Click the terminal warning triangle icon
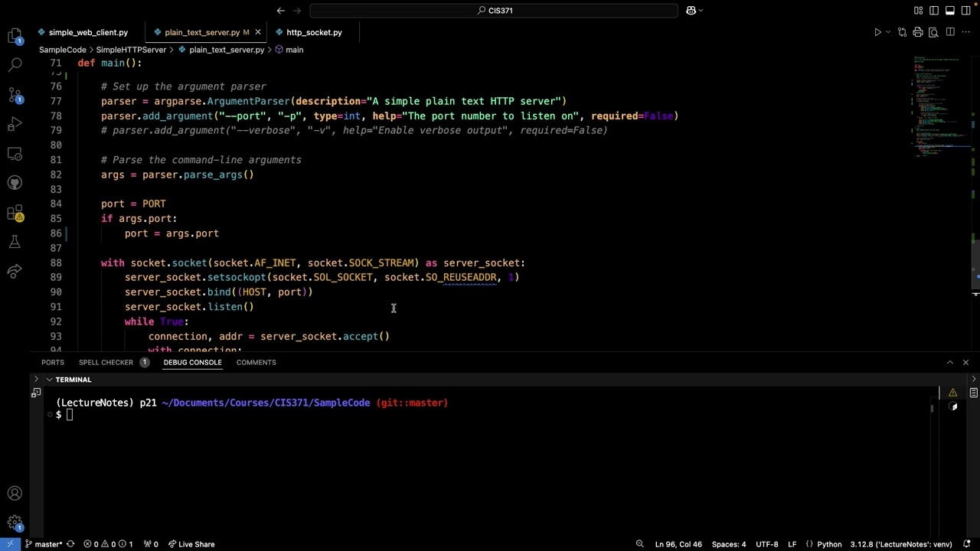The height and width of the screenshot is (551, 980). [x=952, y=393]
